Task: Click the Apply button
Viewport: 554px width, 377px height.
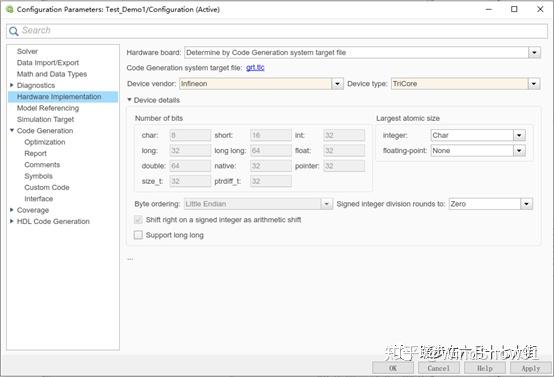Action: pyautogui.click(x=531, y=368)
